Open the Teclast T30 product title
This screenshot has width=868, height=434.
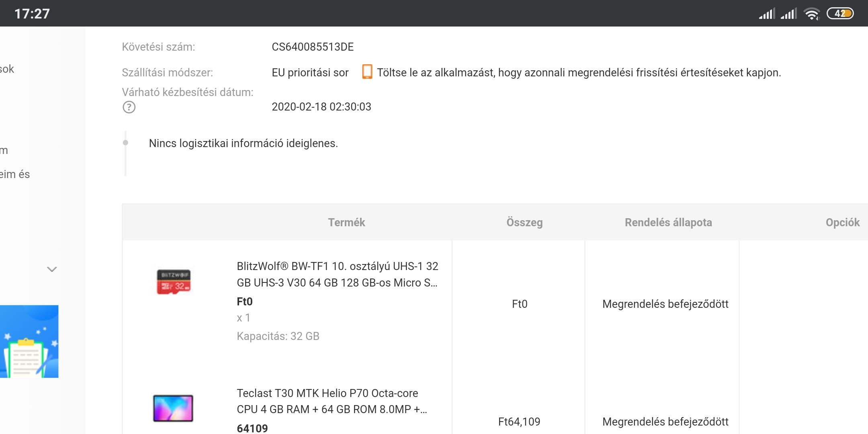pyautogui.click(x=332, y=401)
